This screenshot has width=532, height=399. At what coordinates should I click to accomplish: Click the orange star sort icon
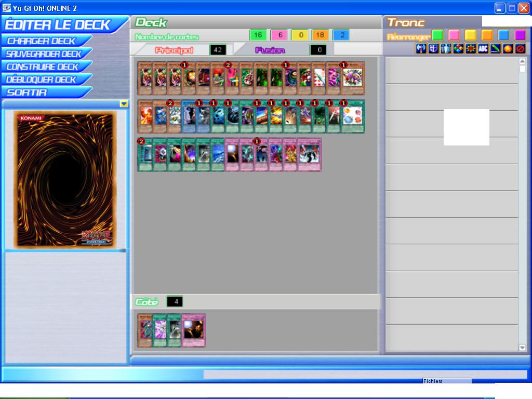pyautogui.click(x=508, y=49)
